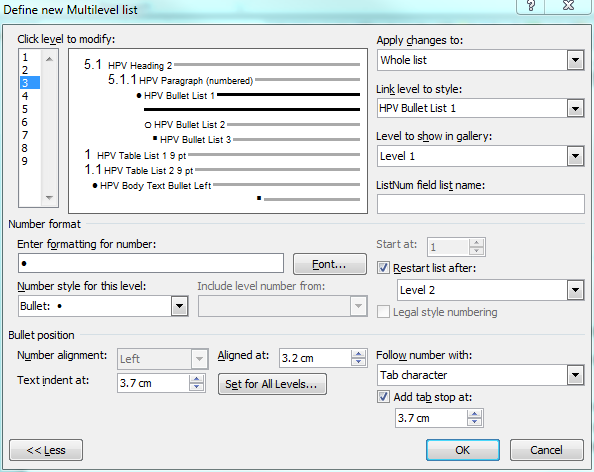This screenshot has width=594, height=472.
Task: Select level 9 in the level list
Action: pos(25,161)
